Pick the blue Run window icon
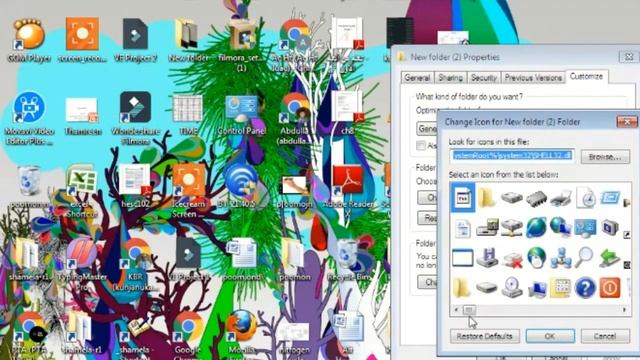Screen dimensions: 640x360 [610, 198]
